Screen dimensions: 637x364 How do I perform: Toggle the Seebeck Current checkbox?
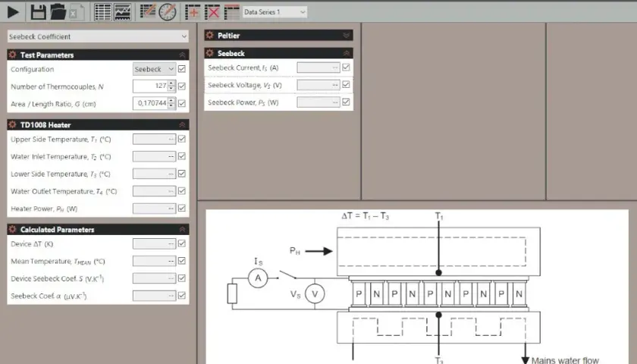tap(346, 67)
